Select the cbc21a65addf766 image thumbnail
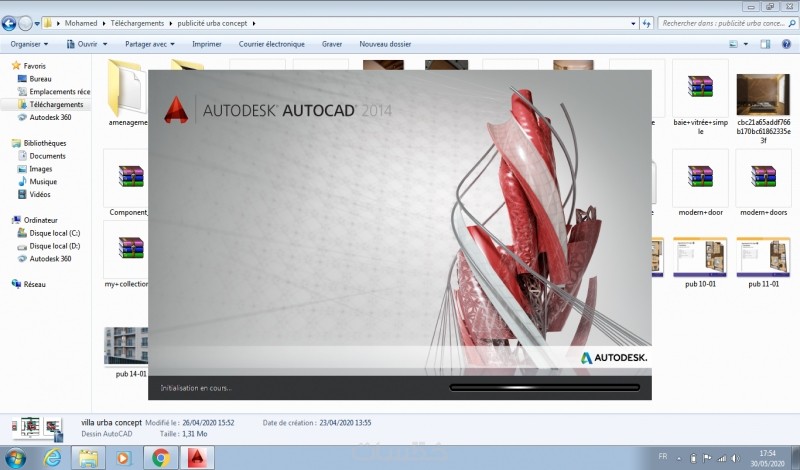800x470 pixels. click(763, 94)
